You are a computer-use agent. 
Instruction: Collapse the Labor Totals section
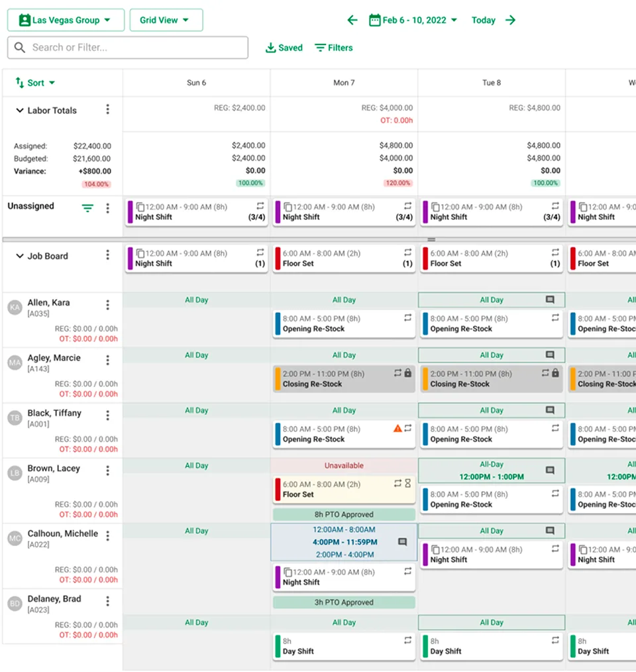[19, 111]
